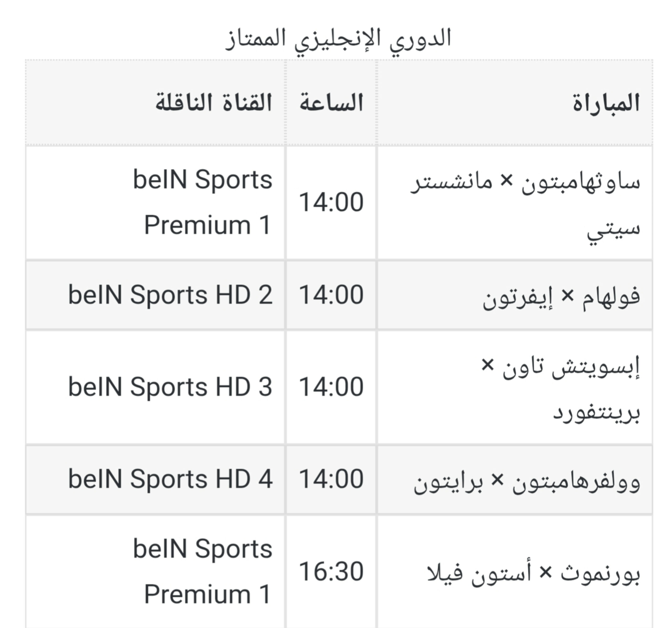Select beIN Sports Premium 1 in the Bournemouth row
Screen dimensions: 672x628
click(203, 571)
